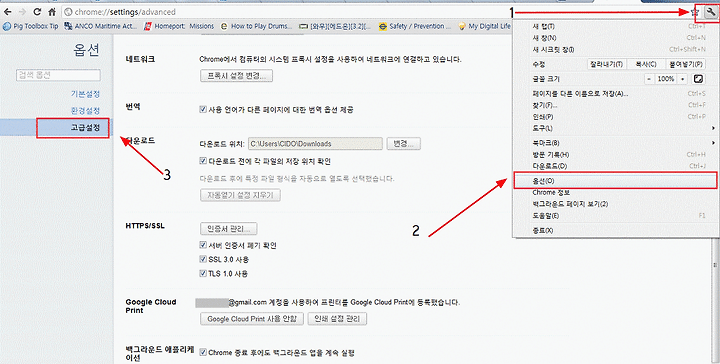Click the 인증서 관리 button
Viewport: 720px width, 364px height.
[x=229, y=228]
